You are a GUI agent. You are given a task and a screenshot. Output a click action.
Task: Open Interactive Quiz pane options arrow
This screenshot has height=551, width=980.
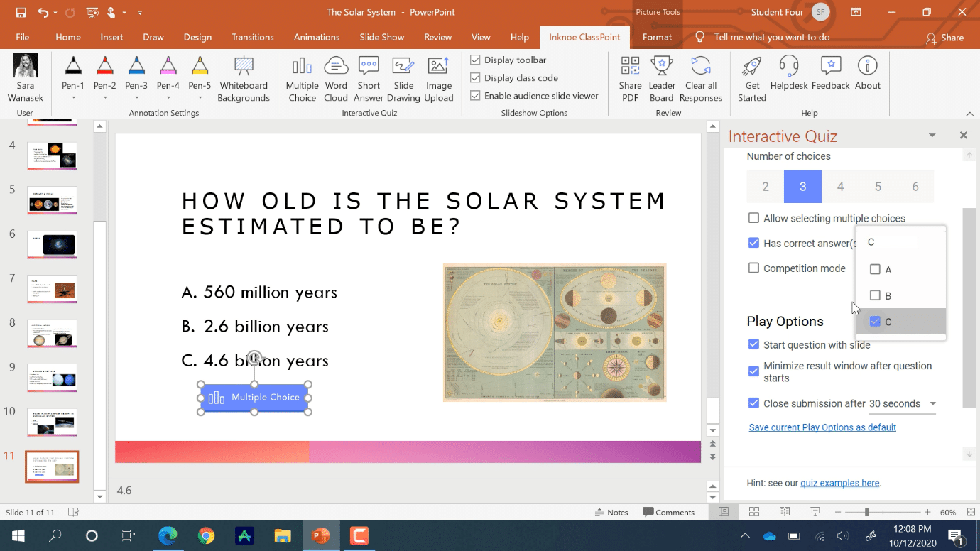932,136
